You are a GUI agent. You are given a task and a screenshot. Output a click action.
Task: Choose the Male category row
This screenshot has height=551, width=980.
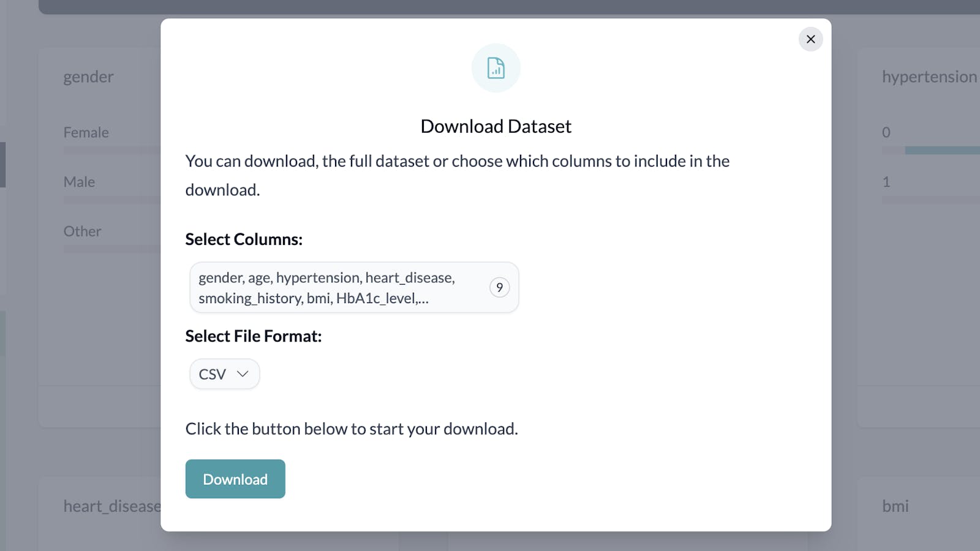click(x=80, y=182)
